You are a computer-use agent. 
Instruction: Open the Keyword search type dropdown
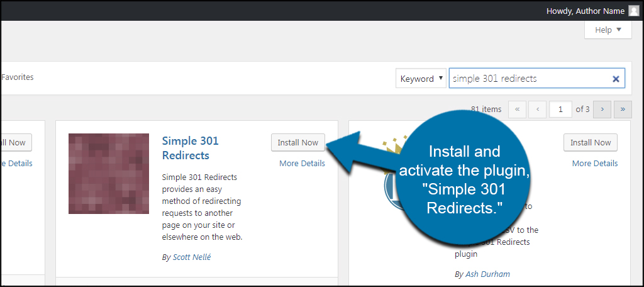click(x=421, y=79)
